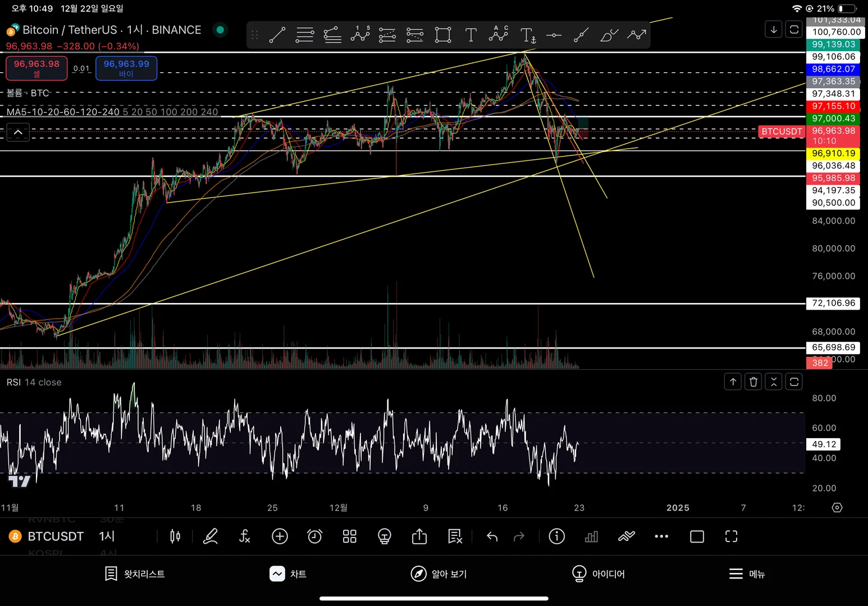Tap the red 96,963.98 sell button
This screenshot has width=868, height=606.
(x=36, y=68)
